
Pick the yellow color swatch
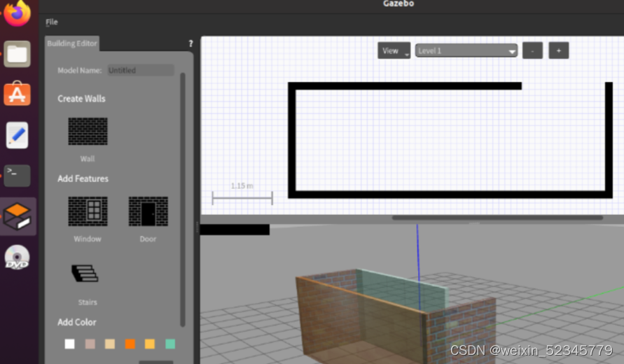pos(150,344)
